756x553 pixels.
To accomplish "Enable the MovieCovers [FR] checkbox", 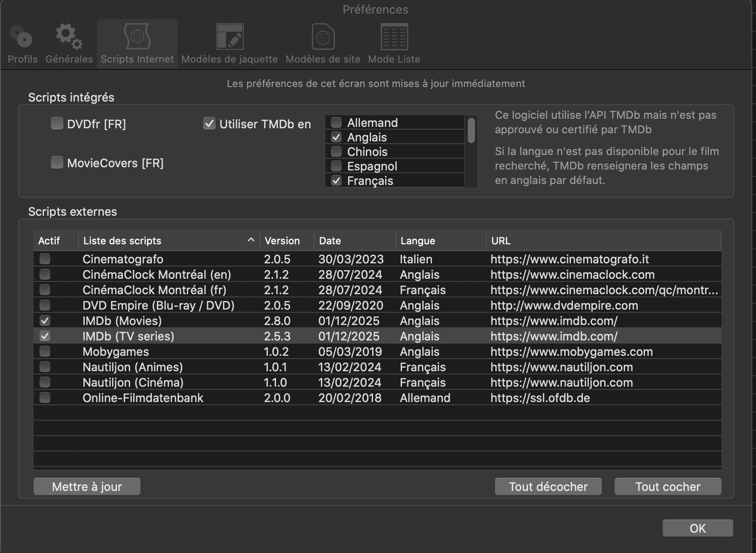I will tap(57, 163).
